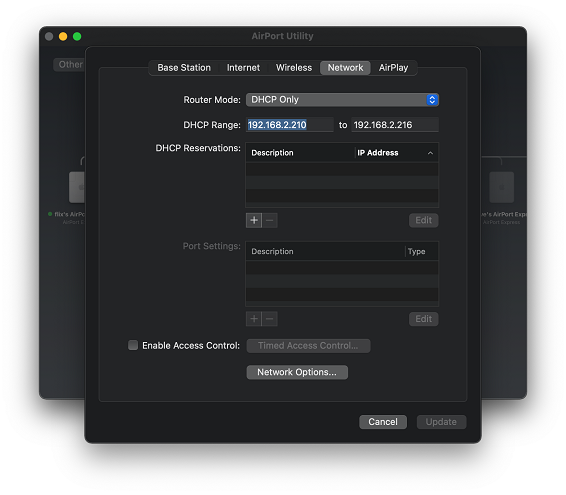Click the green zoom window button

point(77,36)
